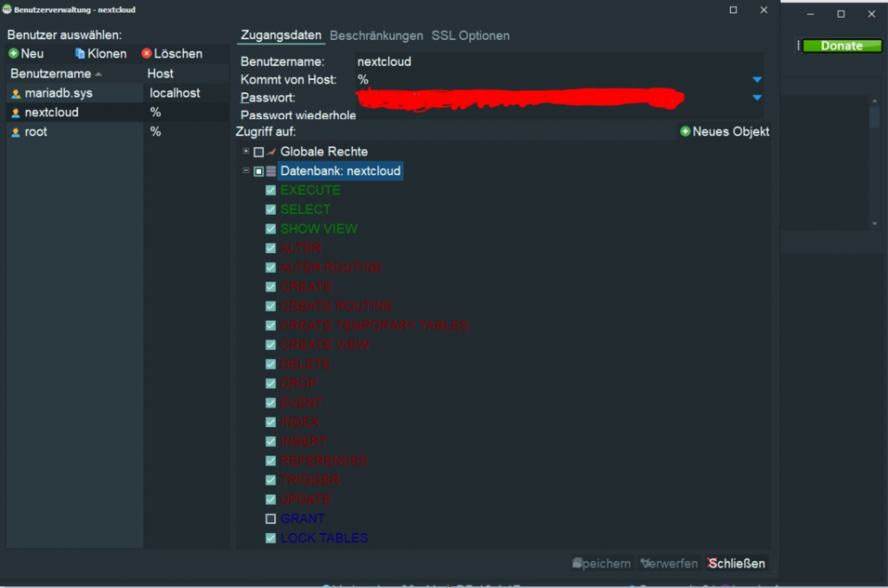Click the Globale Rechte wrench icon
The width and height of the screenshot is (888, 588).
[271, 152]
